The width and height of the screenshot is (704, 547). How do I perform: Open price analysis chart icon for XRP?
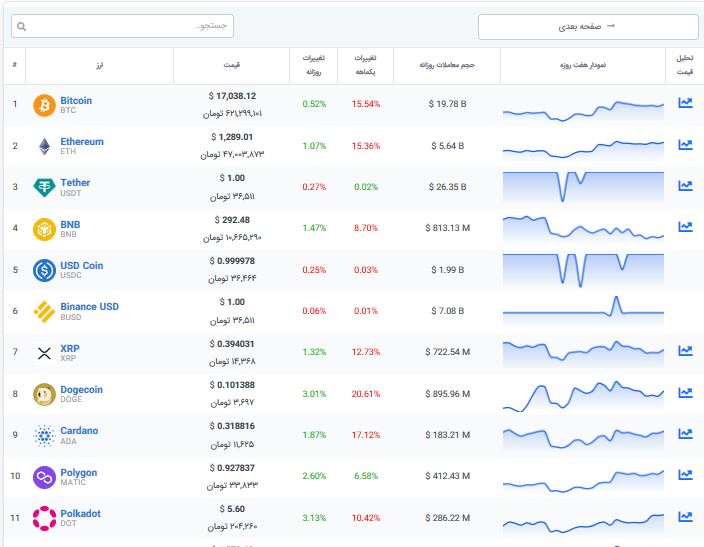click(685, 350)
